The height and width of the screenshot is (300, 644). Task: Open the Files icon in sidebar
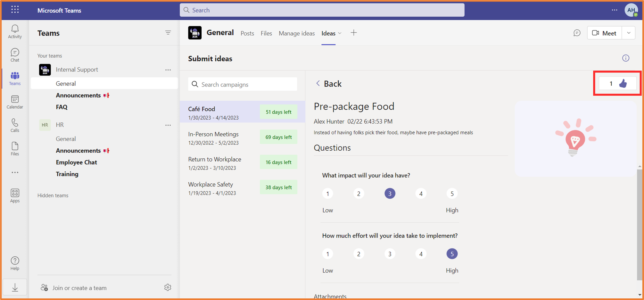(14, 148)
